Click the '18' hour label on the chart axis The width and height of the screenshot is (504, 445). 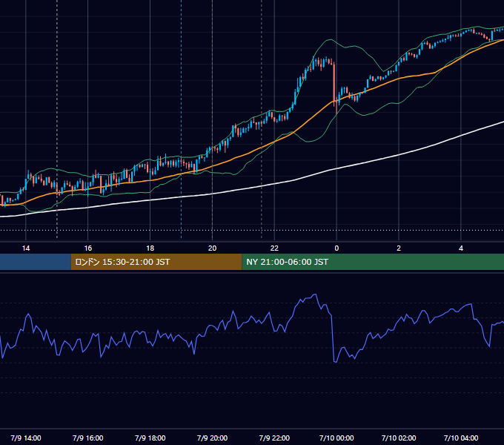click(x=150, y=248)
